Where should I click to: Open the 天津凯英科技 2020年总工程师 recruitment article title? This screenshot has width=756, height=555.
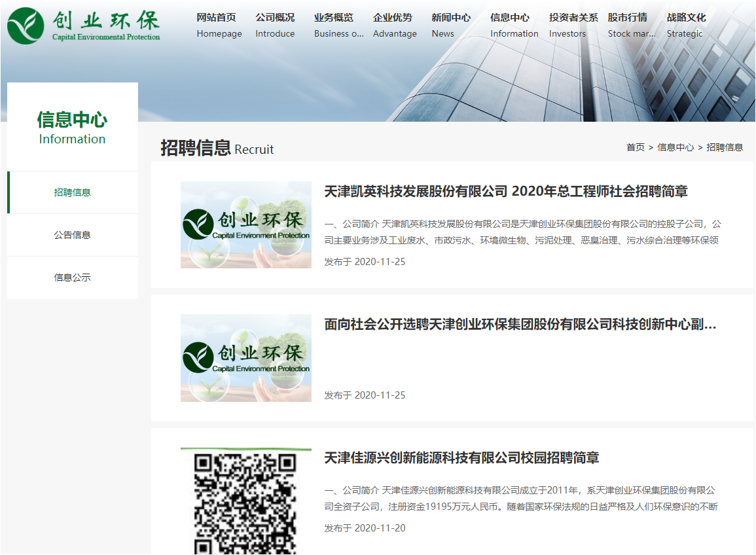506,191
